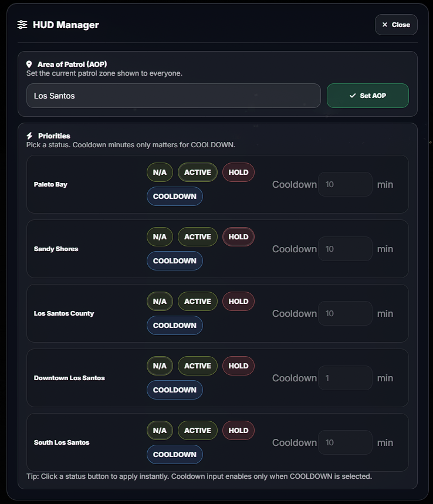Set Downtown Los Santos status to HOLD
Image resolution: width=433 pixels, height=504 pixels.
239,366
